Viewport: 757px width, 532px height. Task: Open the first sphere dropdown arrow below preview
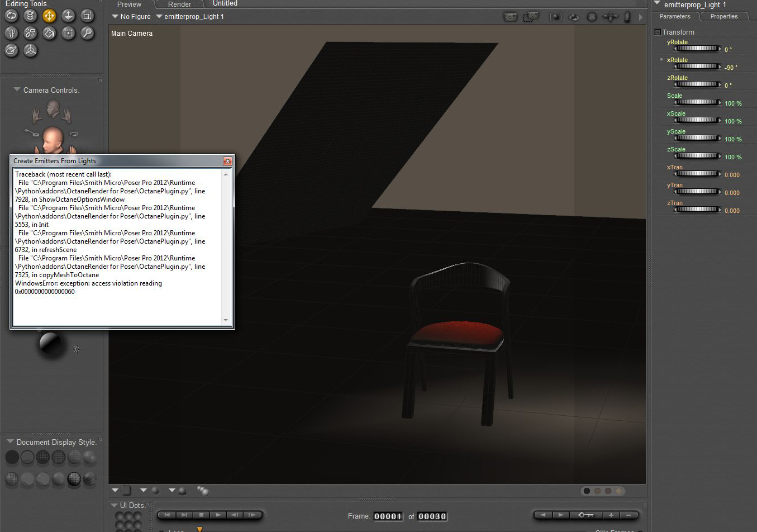[144, 490]
